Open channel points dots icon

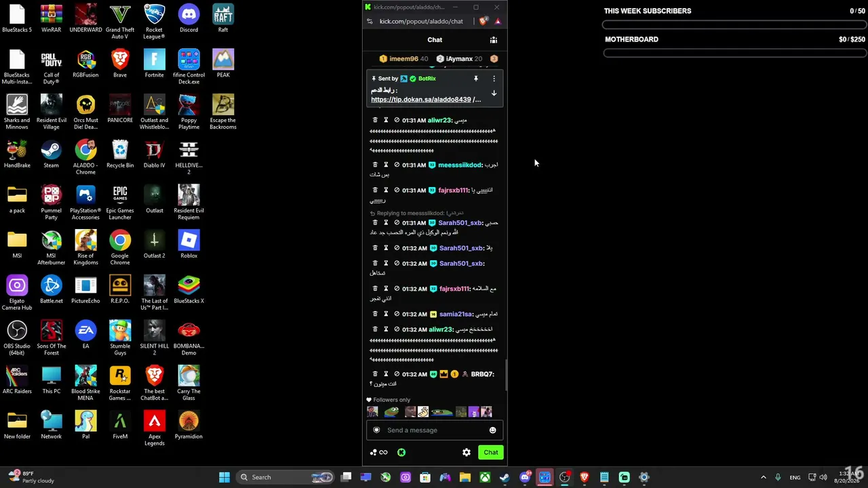374,453
